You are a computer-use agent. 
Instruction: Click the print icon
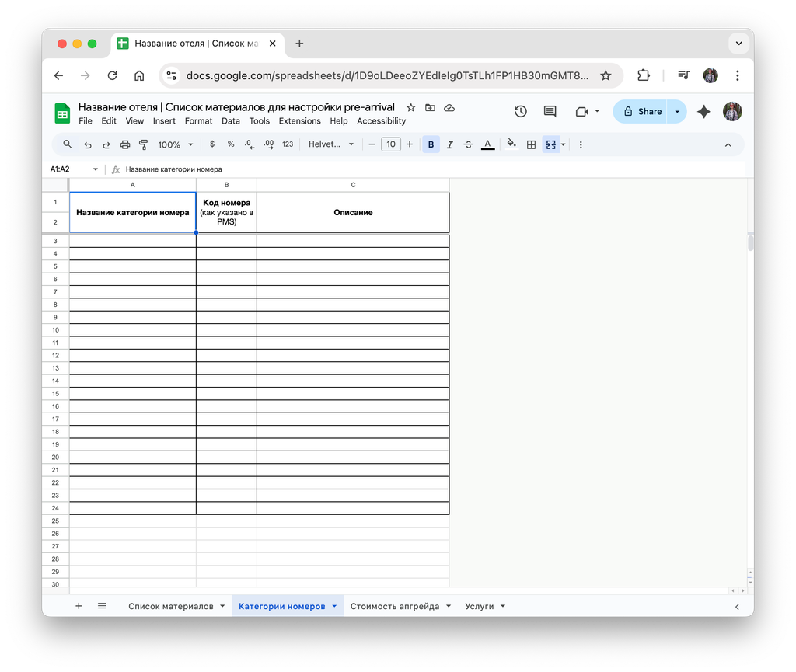(x=125, y=145)
